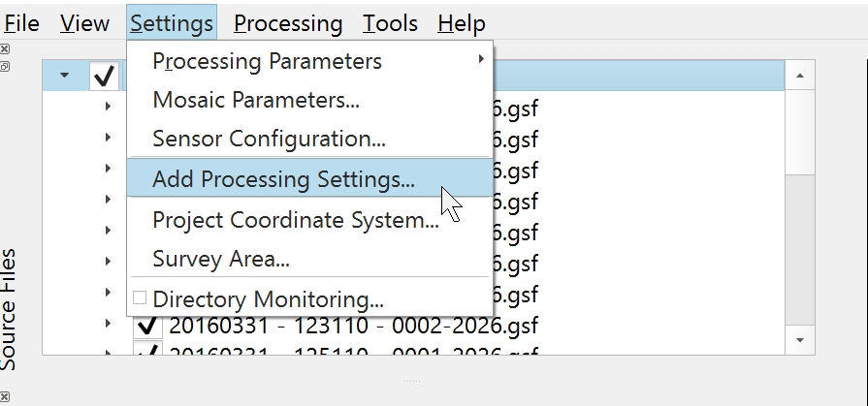Select Add Processing Settings option

coord(283,179)
